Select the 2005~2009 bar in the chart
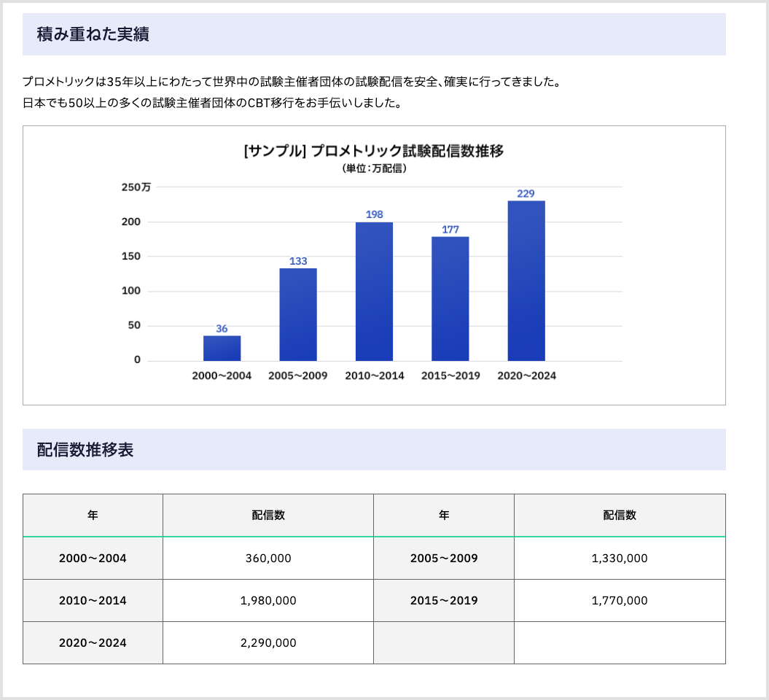The height and width of the screenshot is (700, 769). [x=298, y=314]
